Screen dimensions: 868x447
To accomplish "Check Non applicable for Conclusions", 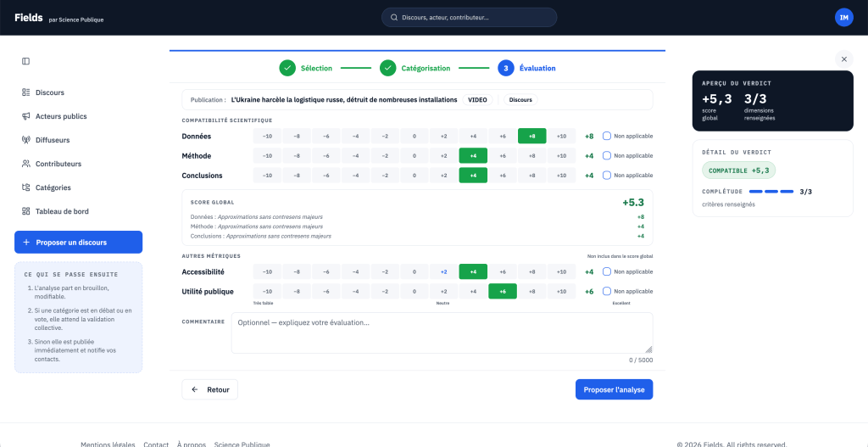I will [x=607, y=175].
